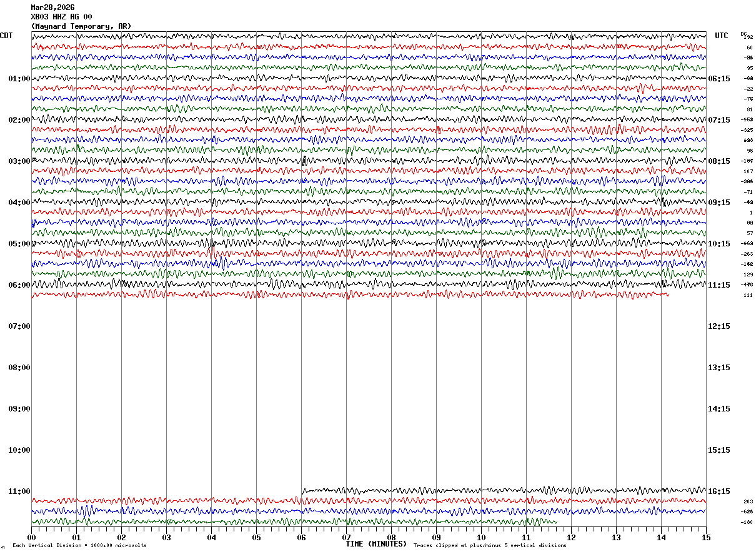
Task: Click the 11:00 CDT hour label
Action: click(19, 491)
